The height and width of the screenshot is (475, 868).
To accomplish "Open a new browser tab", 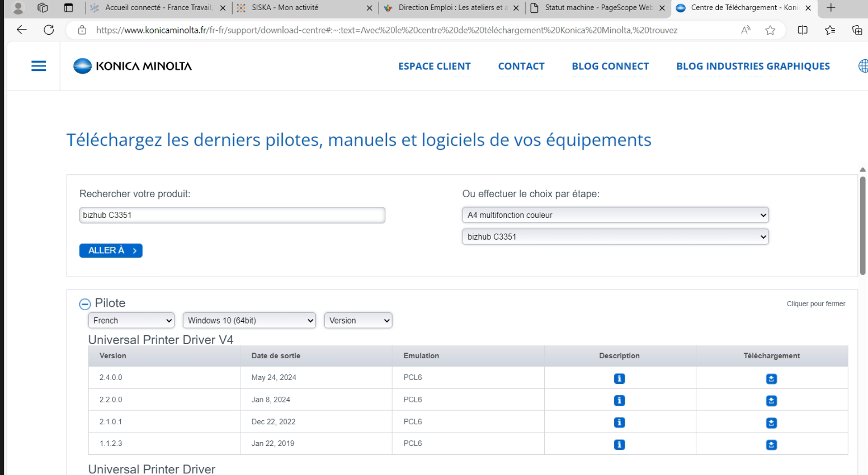I will (x=831, y=8).
